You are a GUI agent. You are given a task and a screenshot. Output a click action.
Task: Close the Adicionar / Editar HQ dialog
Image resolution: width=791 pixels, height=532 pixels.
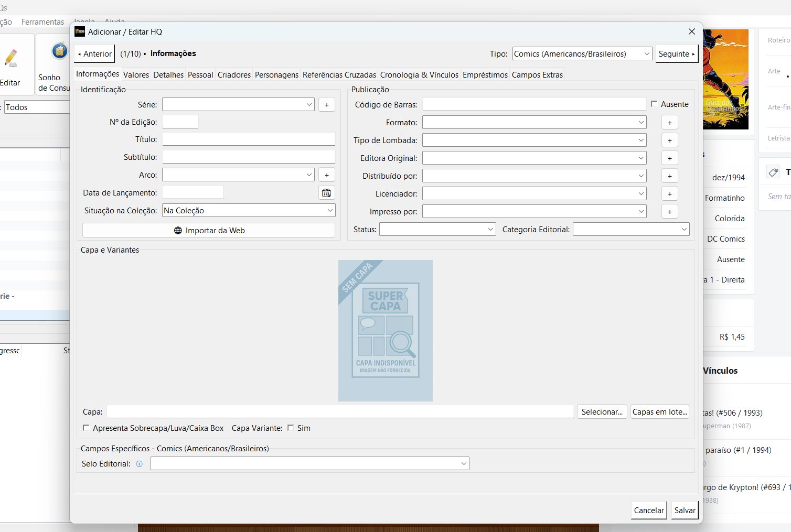tap(691, 31)
